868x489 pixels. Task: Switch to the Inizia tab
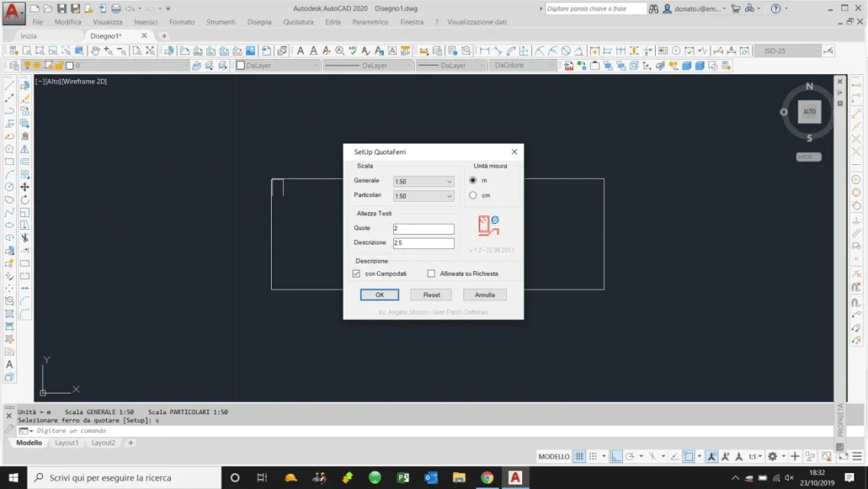(29, 36)
